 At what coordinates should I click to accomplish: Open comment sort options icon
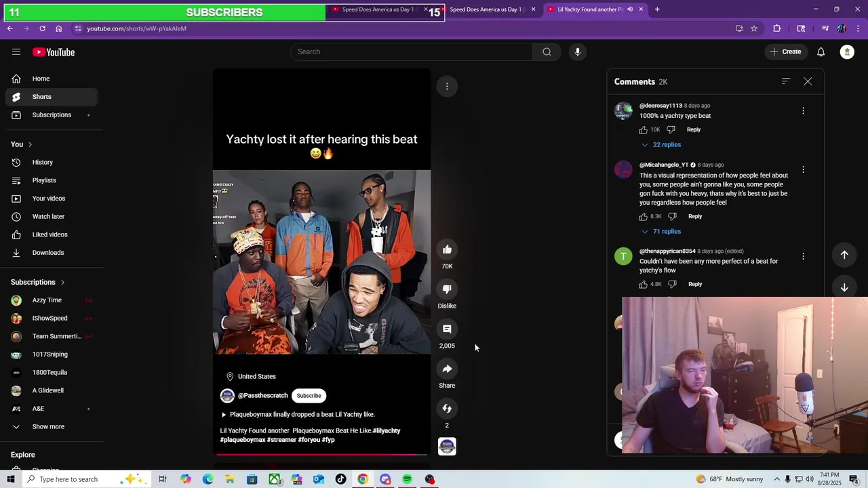tap(786, 81)
